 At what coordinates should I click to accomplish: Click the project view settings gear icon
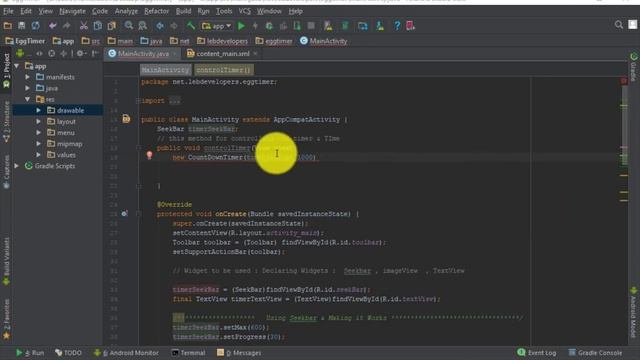(81, 53)
